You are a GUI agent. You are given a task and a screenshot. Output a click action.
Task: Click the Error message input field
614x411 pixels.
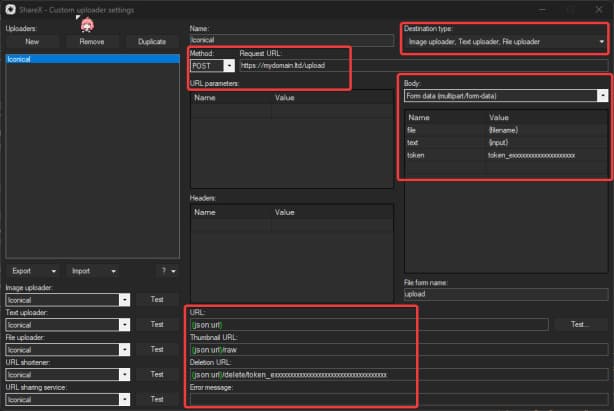click(x=399, y=399)
